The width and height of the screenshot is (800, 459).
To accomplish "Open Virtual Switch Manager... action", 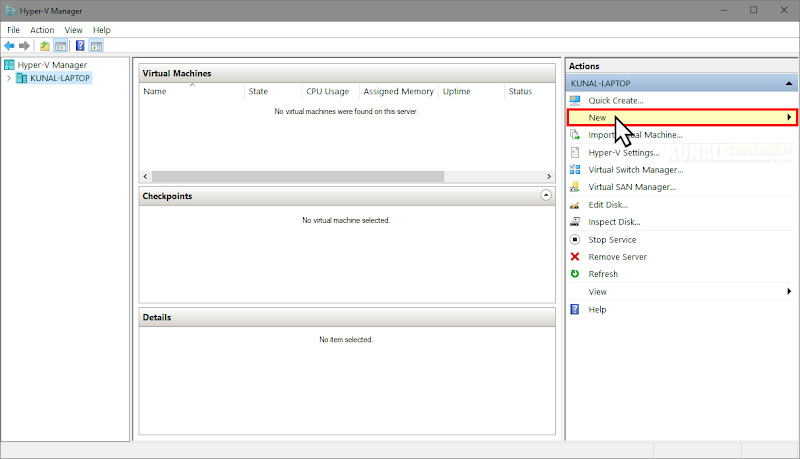I will (x=636, y=170).
